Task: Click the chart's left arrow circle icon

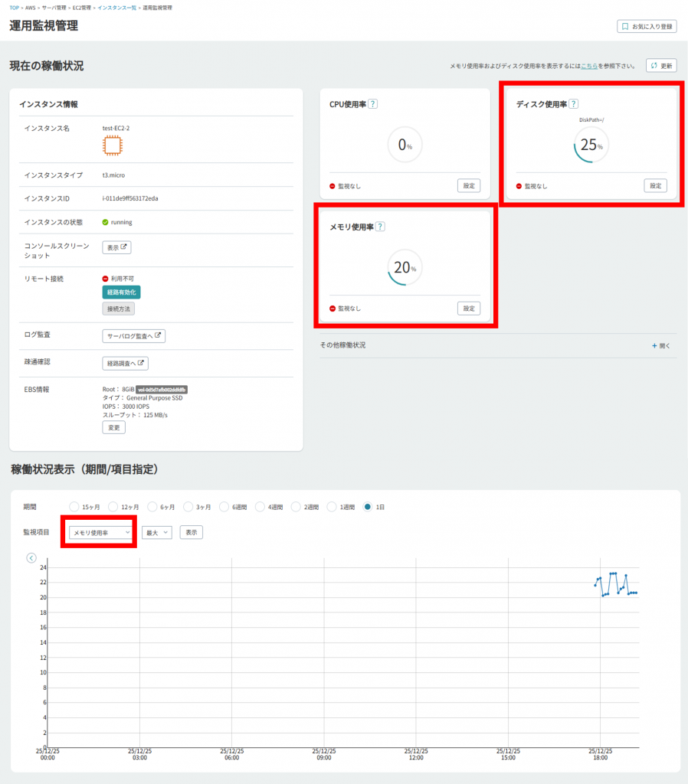Action: tap(31, 557)
